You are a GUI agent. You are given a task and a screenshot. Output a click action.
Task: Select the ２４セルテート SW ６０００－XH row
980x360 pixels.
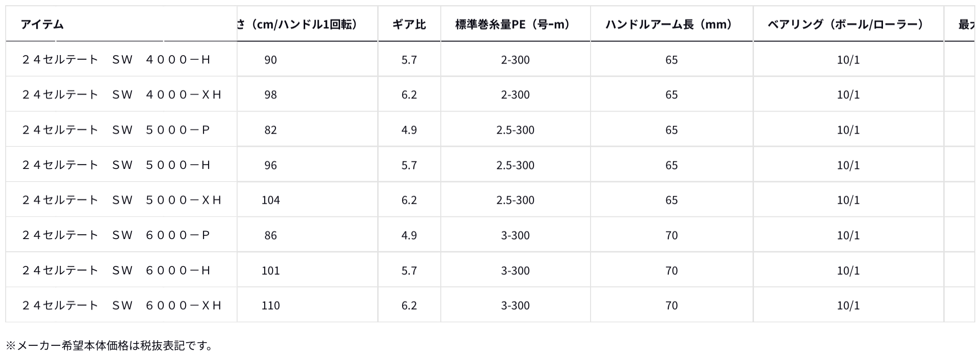[121, 305]
